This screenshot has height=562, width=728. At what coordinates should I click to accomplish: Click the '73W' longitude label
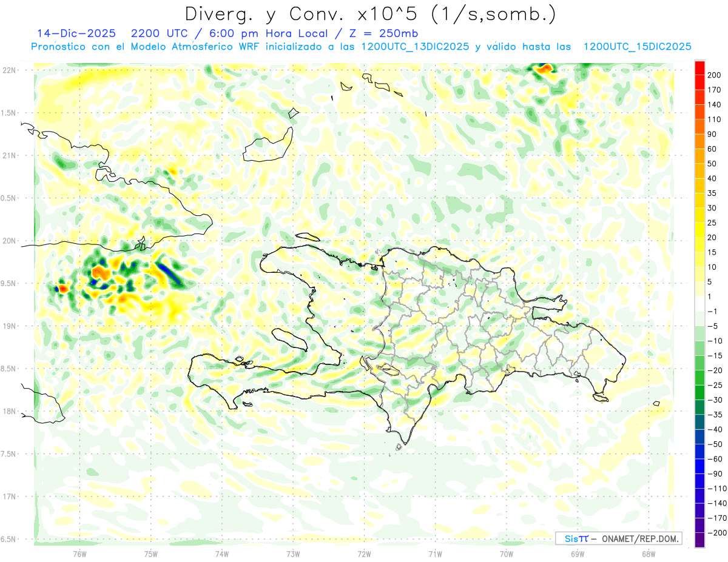(293, 553)
